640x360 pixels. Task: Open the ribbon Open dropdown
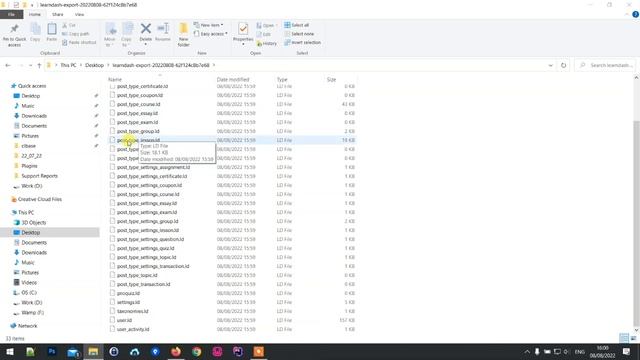[267, 25]
